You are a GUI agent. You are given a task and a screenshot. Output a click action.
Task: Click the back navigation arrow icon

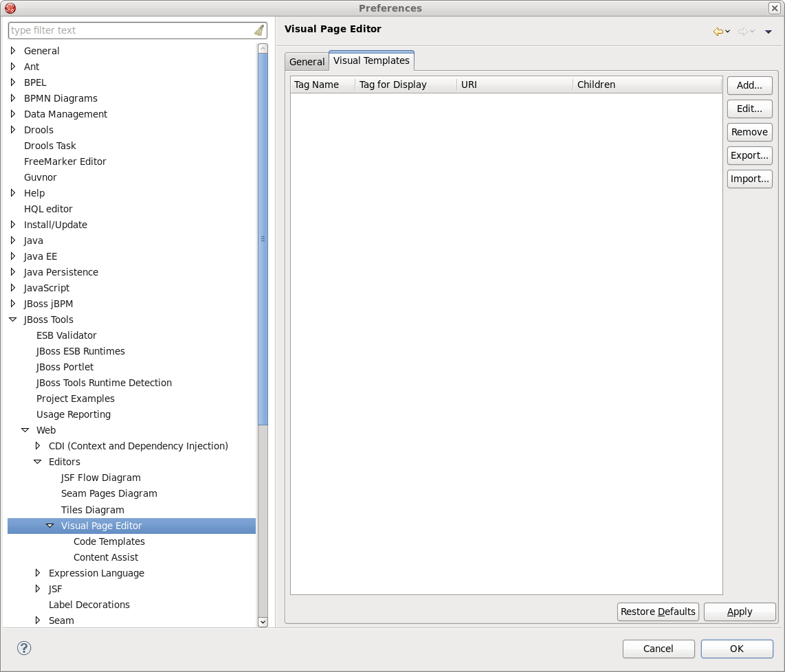coord(716,31)
